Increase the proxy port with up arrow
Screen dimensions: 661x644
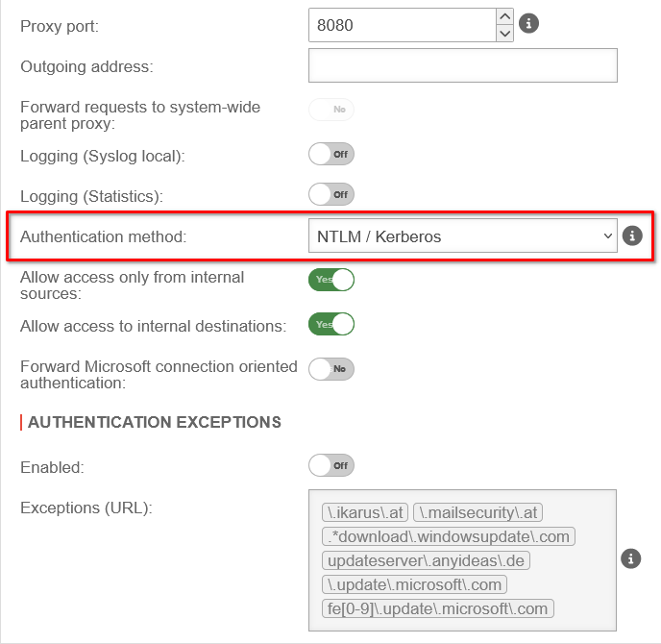click(x=504, y=15)
